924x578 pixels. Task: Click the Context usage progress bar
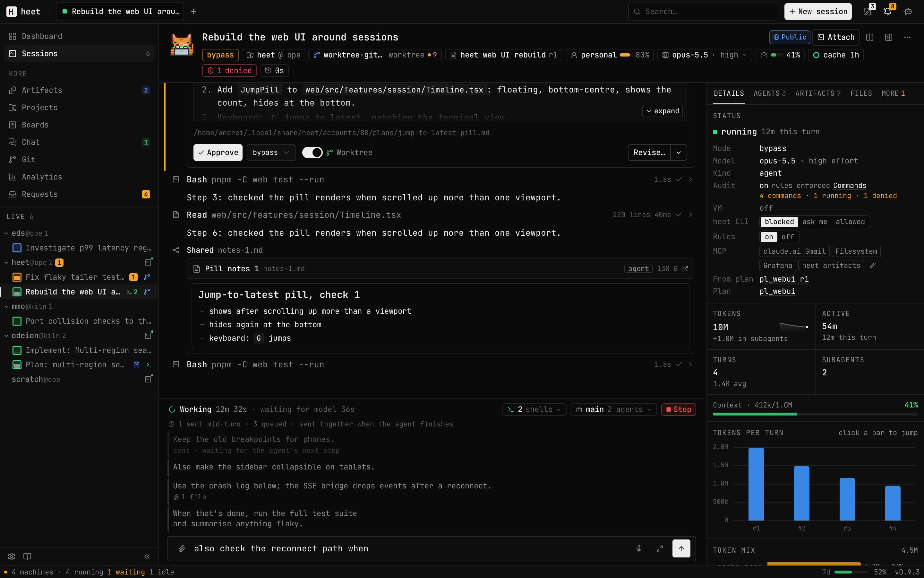tap(815, 414)
